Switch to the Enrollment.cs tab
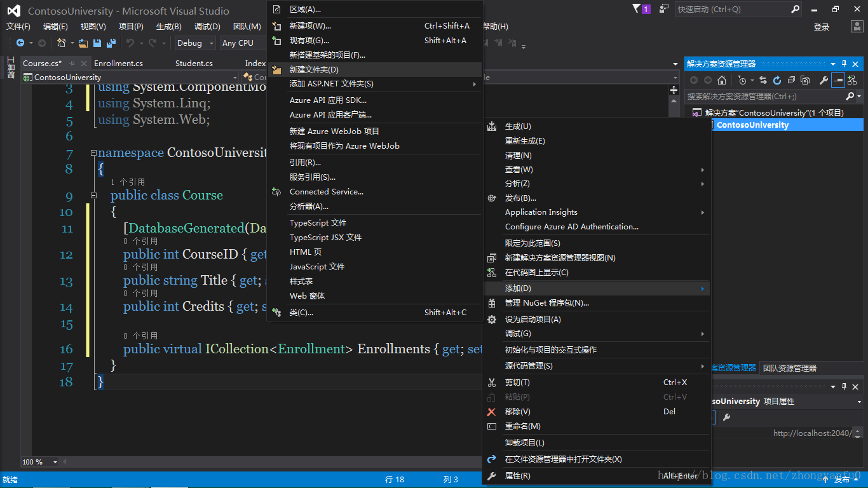The height and width of the screenshot is (488, 868). tap(118, 63)
